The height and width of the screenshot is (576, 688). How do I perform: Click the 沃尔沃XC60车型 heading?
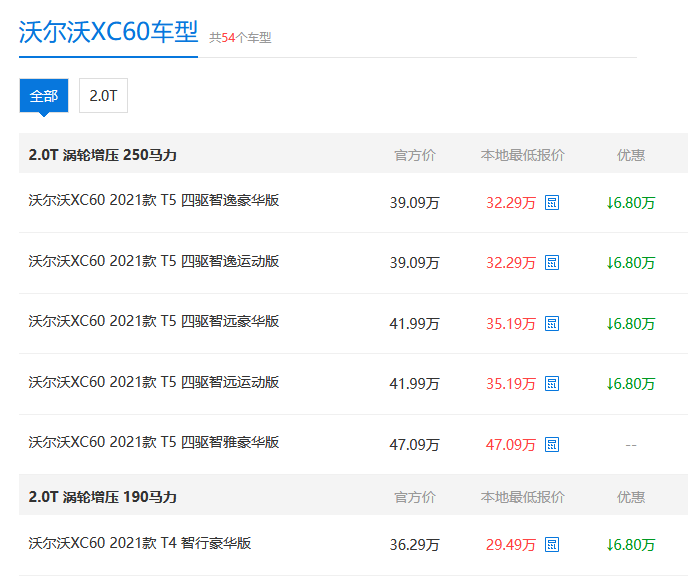click(x=108, y=32)
